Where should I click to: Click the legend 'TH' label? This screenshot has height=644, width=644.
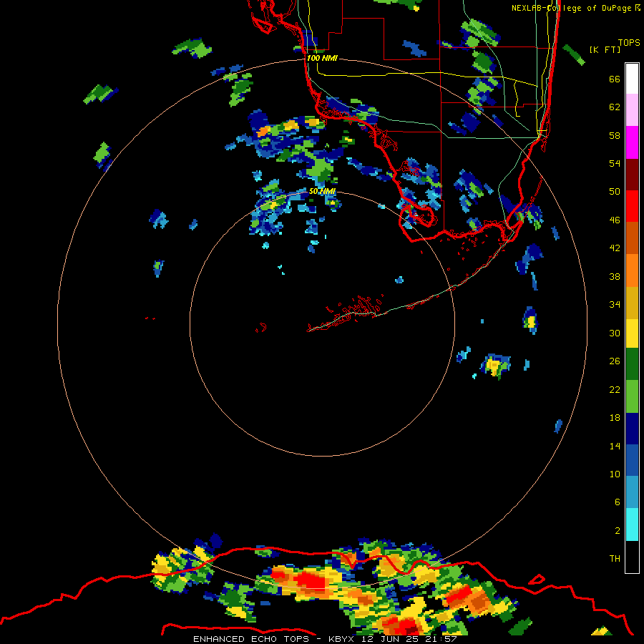coord(615,559)
